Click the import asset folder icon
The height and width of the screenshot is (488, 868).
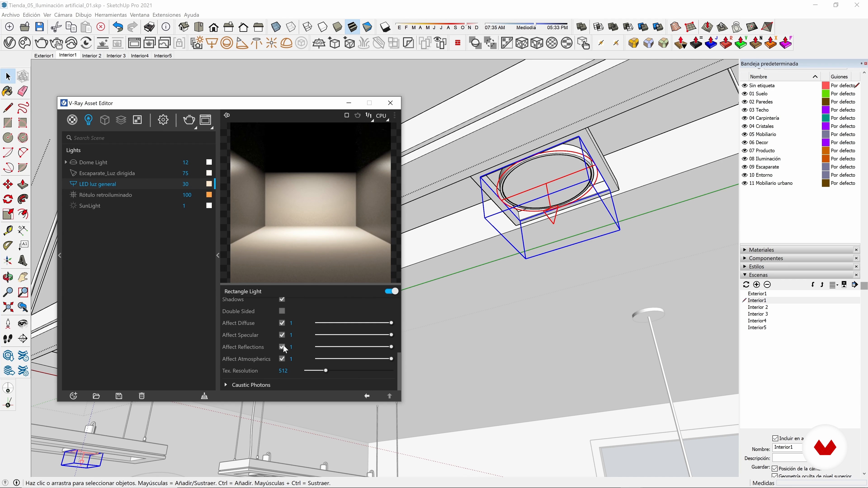click(96, 396)
